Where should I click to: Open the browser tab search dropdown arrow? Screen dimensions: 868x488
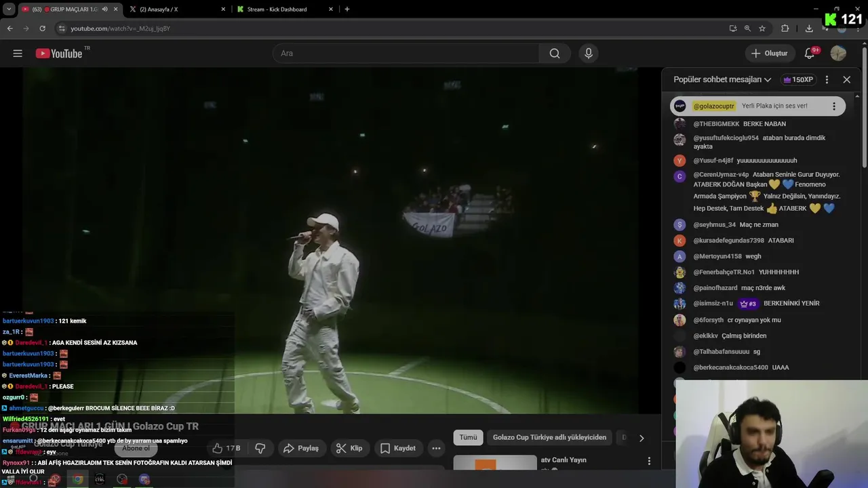click(x=9, y=9)
